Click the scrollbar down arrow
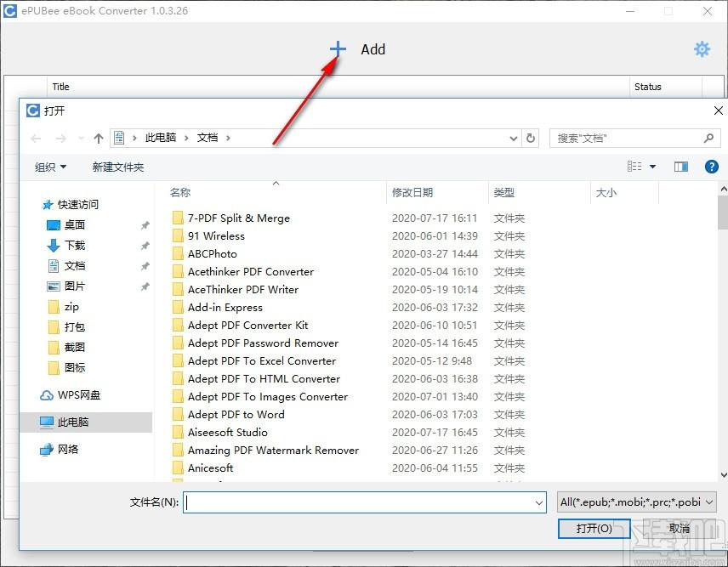This screenshot has height=567, width=728. click(723, 475)
